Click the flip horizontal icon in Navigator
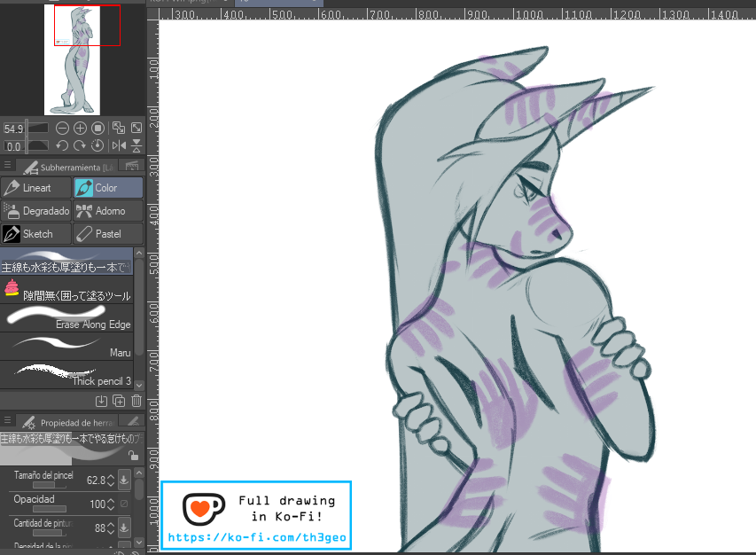 point(119,145)
